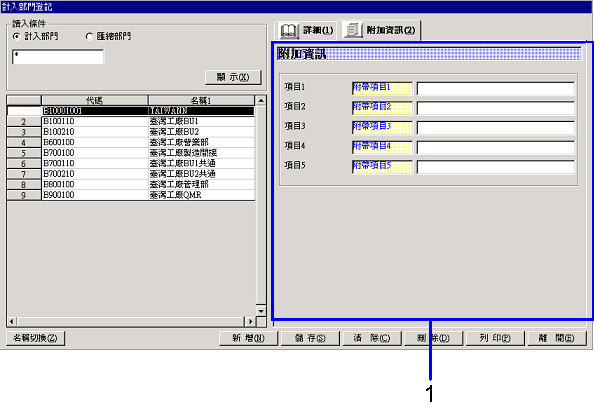Screen dimensions: 594x409
Task: Select the 匯總部門 radio button
Action: point(89,36)
